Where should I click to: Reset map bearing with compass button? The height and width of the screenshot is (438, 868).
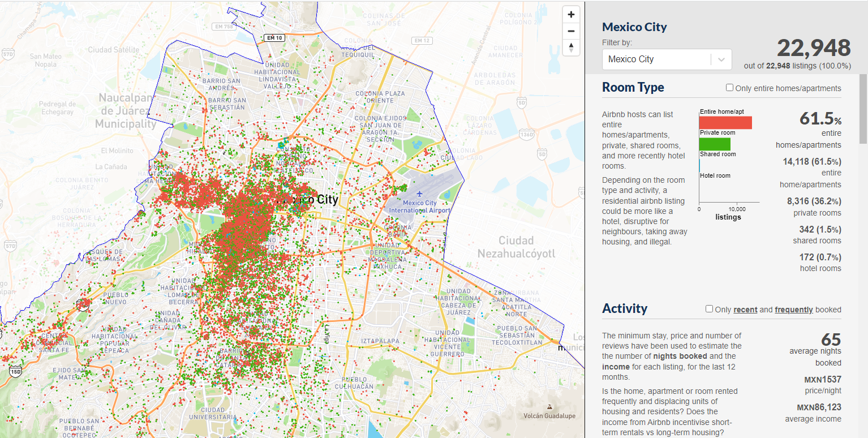(571, 48)
